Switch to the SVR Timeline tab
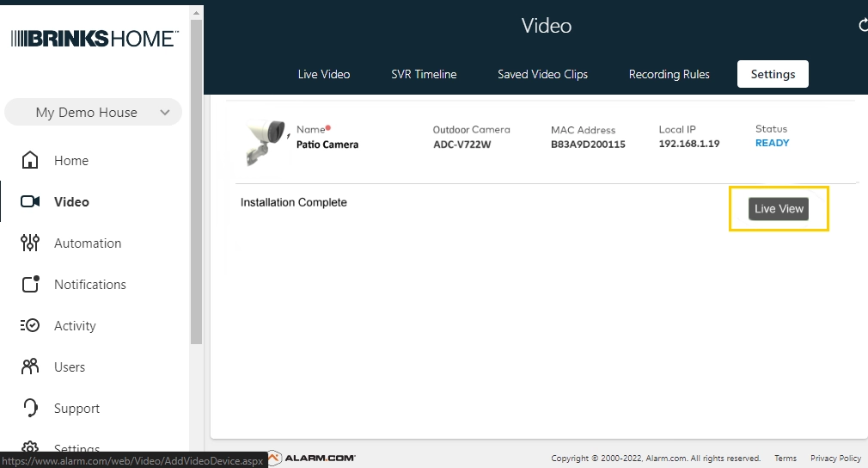 [424, 74]
